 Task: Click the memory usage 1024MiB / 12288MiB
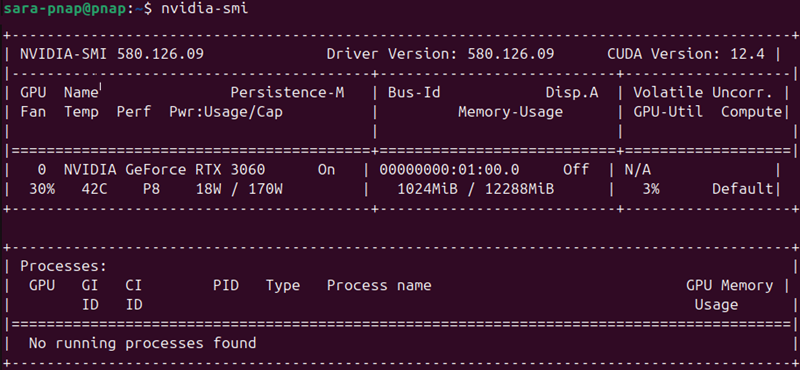point(476,189)
